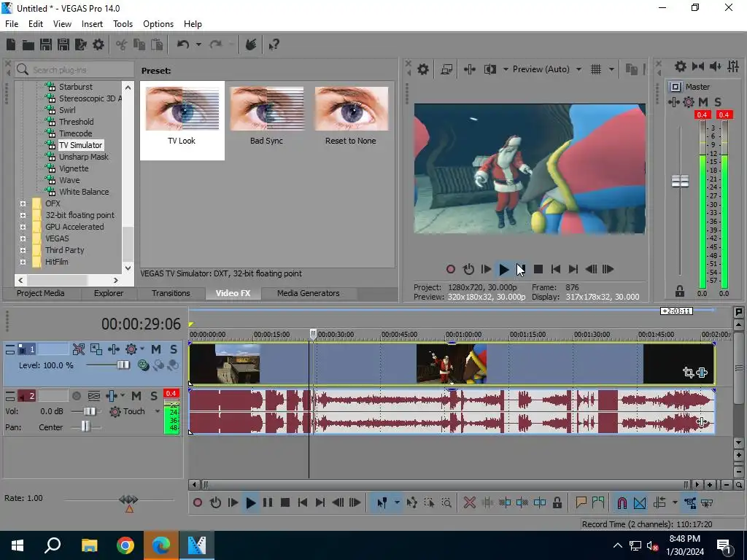Stop playback in the preview window
The width and height of the screenshot is (747, 560).
coord(538,270)
